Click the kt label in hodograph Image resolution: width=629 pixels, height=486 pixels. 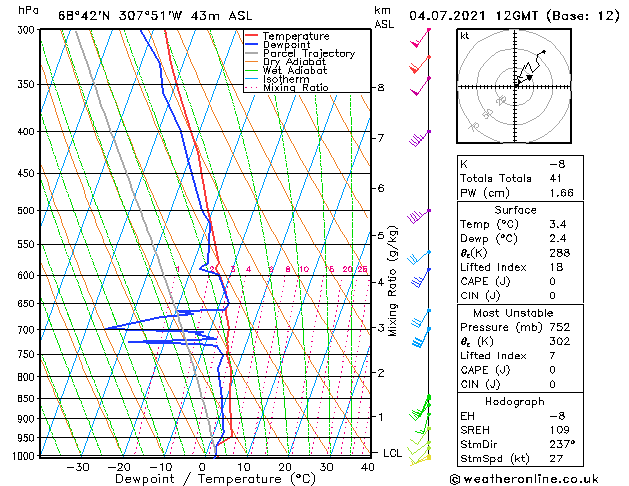point(464,36)
